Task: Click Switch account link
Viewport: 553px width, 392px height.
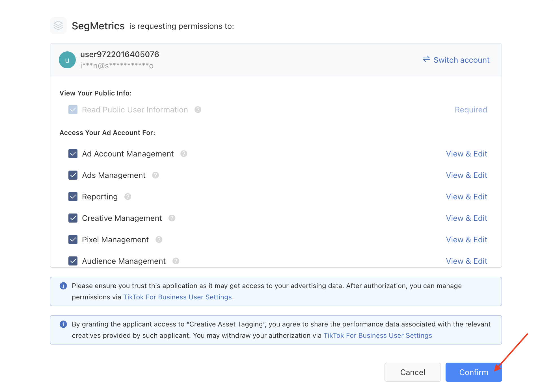Action: point(456,60)
